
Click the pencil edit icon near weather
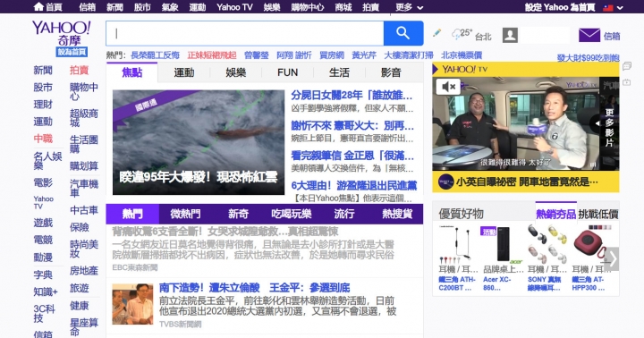(437, 33)
